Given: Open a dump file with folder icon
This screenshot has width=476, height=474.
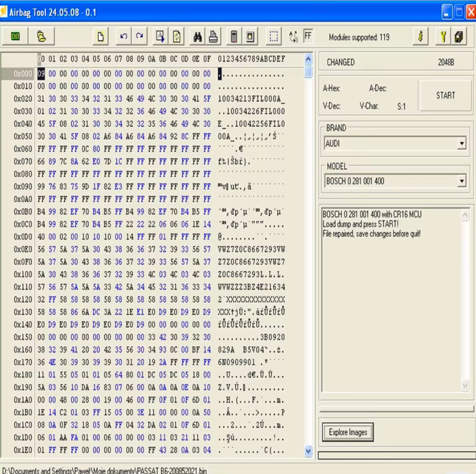Looking at the screenshot, I should [x=41, y=37].
